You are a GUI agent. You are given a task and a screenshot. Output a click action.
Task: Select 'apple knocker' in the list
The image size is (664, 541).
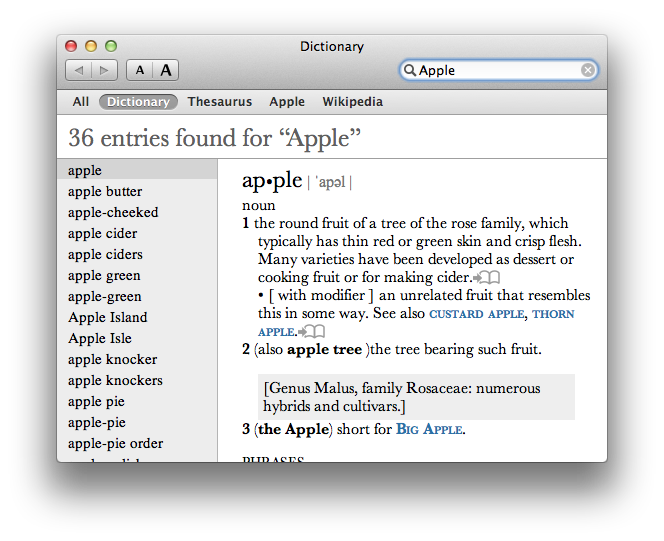point(137,359)
